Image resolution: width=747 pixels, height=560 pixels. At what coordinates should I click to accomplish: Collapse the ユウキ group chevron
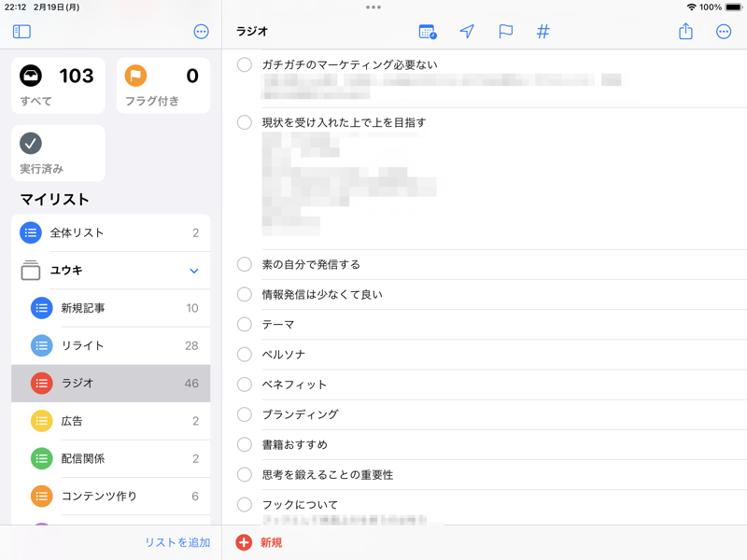[194, 271]
